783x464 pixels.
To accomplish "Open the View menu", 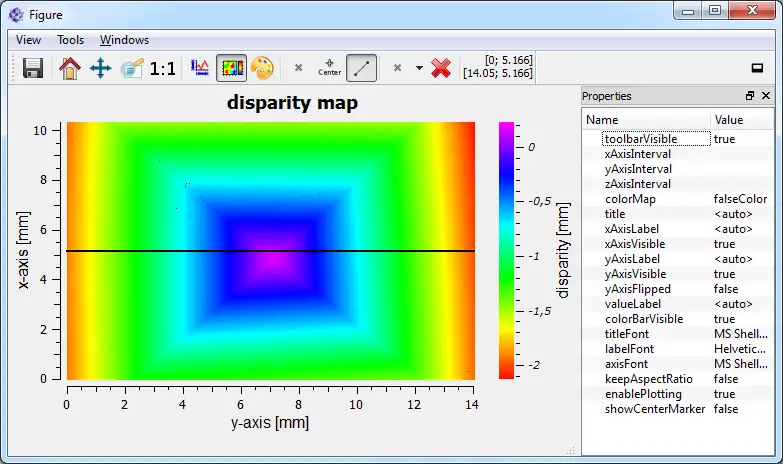I will tap(28, 40).
